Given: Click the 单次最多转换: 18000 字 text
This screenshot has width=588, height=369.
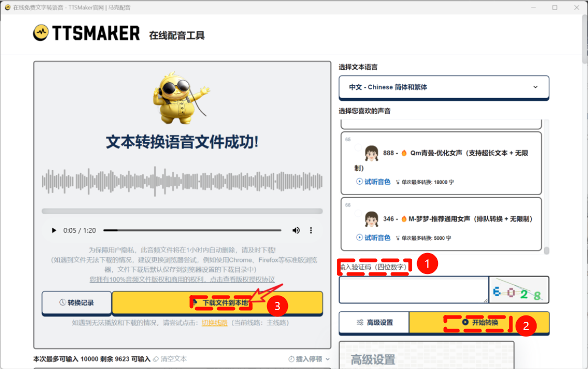Looking at the screenshot, I should 427,182.
